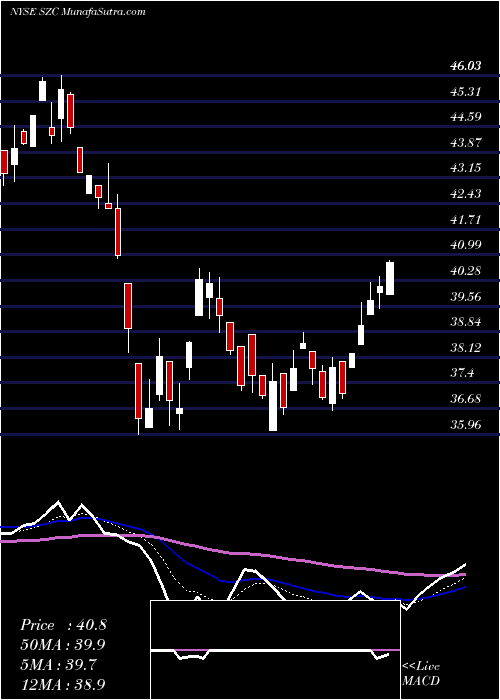Select the 45.31 price axis label

pyautogui.click(x=466, y=92)
